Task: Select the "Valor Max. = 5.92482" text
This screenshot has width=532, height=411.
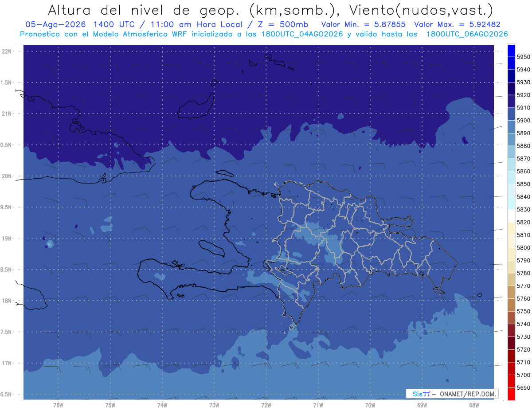Action: pyautogui.click(x=457, y=25)
